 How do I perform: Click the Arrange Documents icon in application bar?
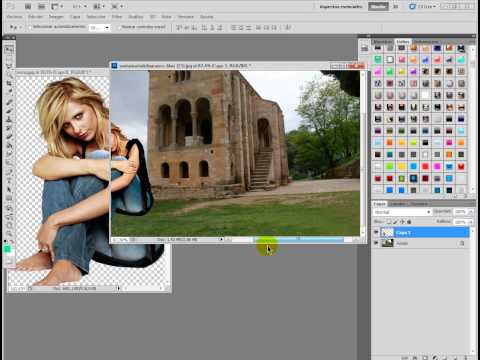pyautogui.click(x=99, y=6)
